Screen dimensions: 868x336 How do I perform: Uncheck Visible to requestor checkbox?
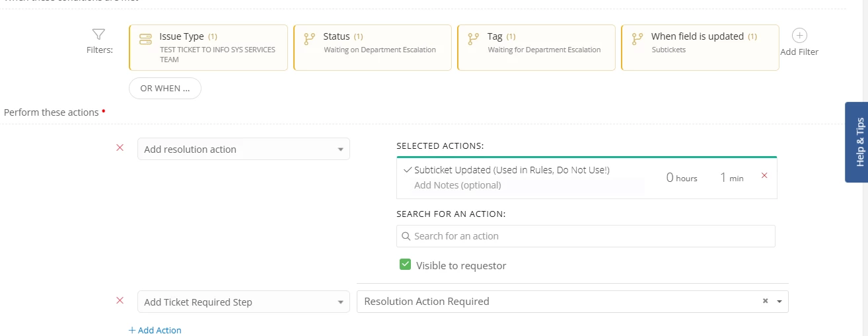(x=406, y=265)
